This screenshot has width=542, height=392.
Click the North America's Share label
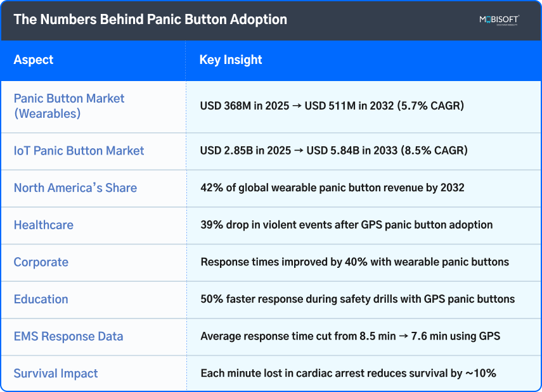(x=75, y=188)
